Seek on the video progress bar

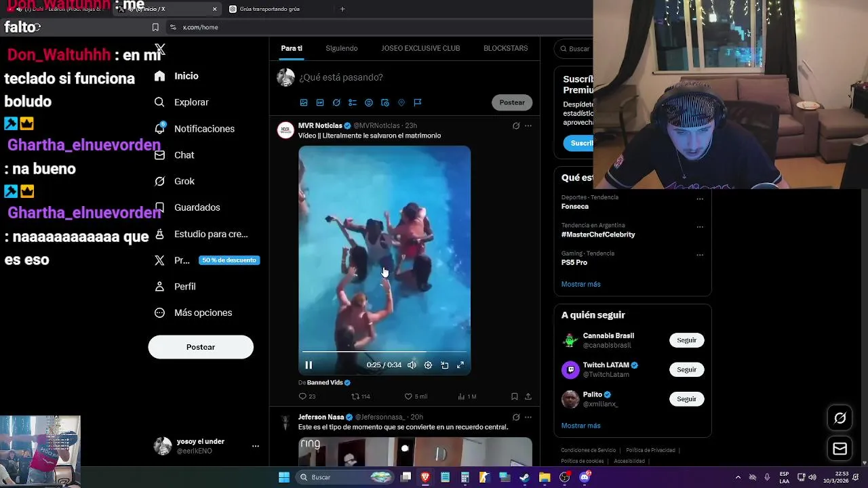click(x=384, y=352)
